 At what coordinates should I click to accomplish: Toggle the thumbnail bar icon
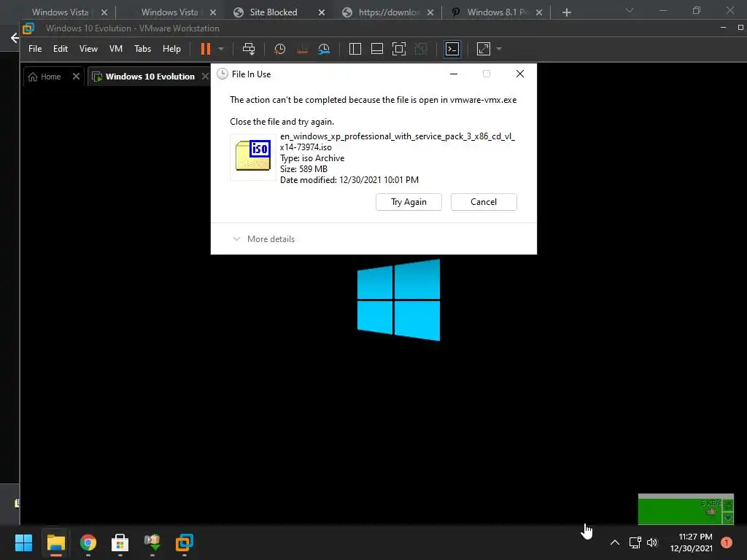[377, 49]
